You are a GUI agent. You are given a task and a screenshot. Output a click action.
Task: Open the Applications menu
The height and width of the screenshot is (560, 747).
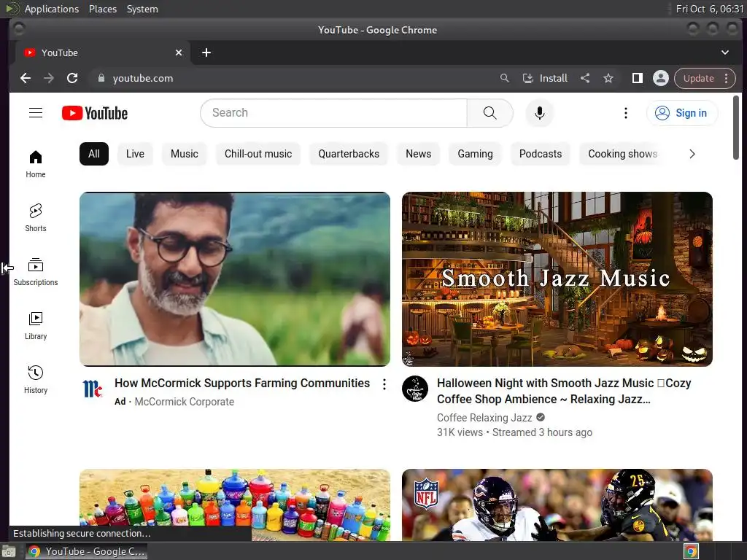click(x=52, y=9)
